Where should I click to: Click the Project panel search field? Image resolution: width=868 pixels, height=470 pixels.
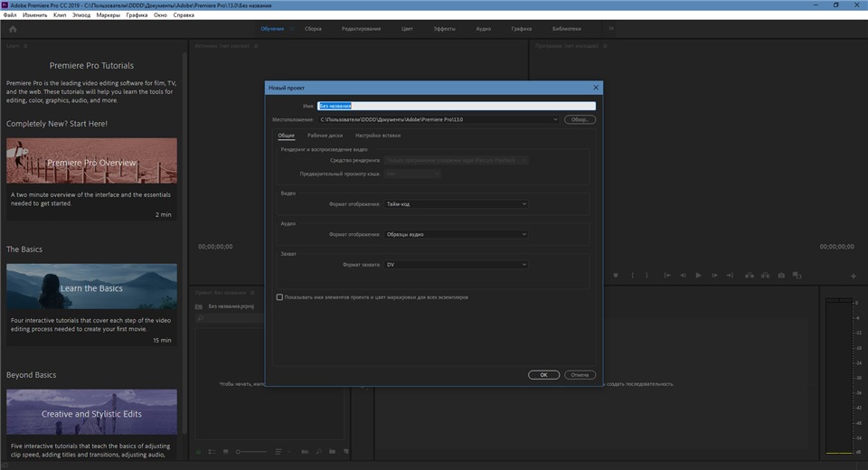[230, 318]
